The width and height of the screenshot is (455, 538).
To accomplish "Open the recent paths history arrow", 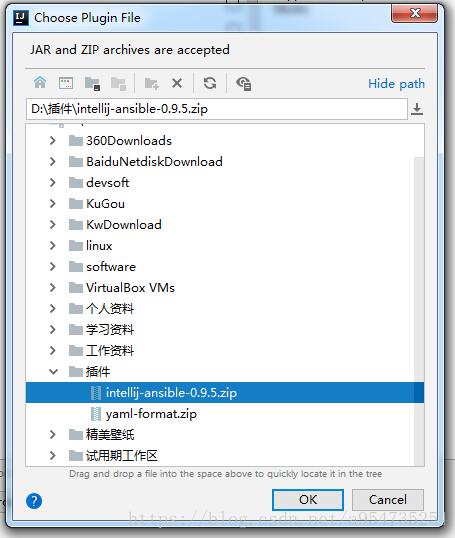I will (x=417, y=109).
